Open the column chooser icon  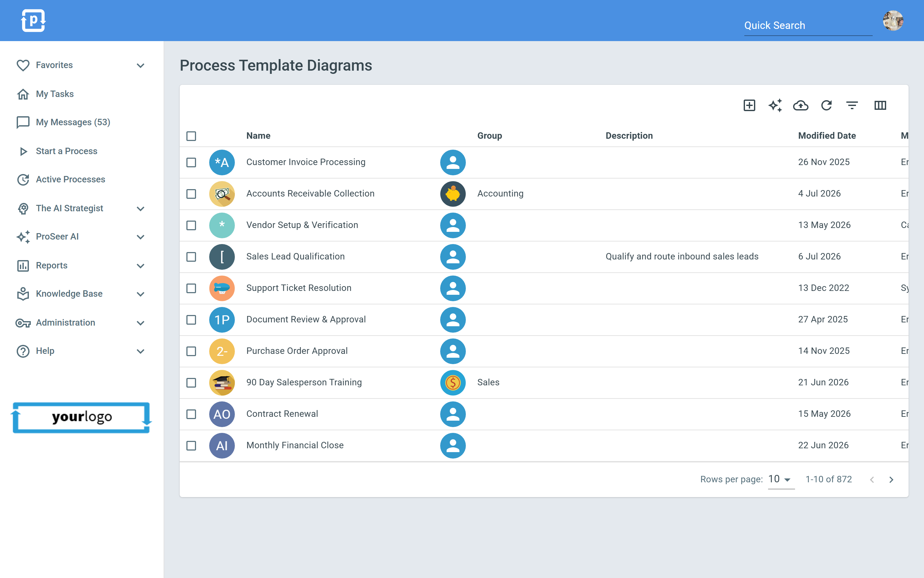pyautogui.click(x=880, y=105)
